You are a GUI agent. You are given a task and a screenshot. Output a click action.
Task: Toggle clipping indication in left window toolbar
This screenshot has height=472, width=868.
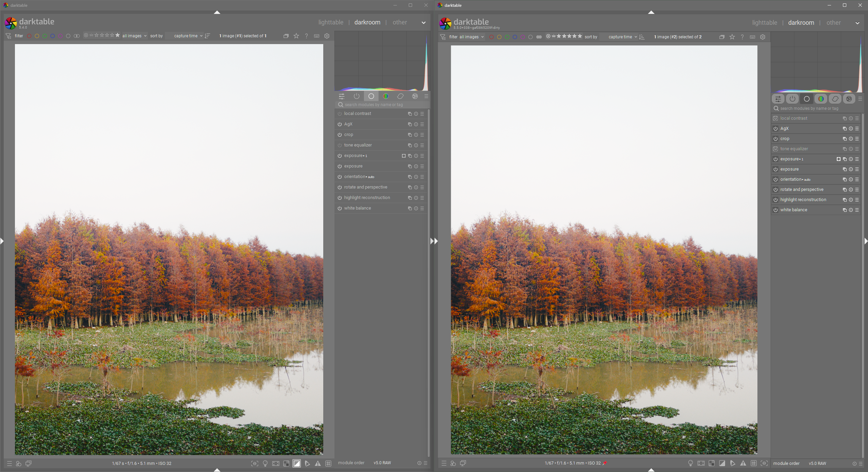coord(297,464)
